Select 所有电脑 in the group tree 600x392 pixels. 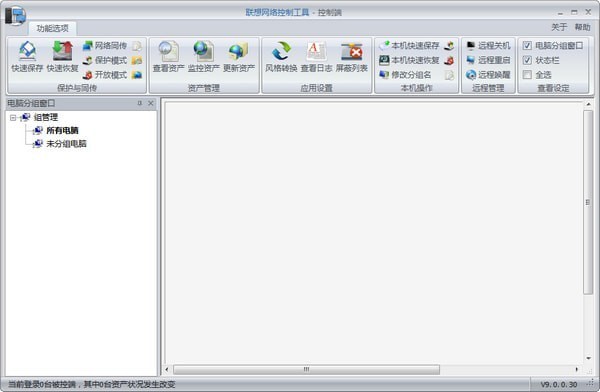coord(62,131)
